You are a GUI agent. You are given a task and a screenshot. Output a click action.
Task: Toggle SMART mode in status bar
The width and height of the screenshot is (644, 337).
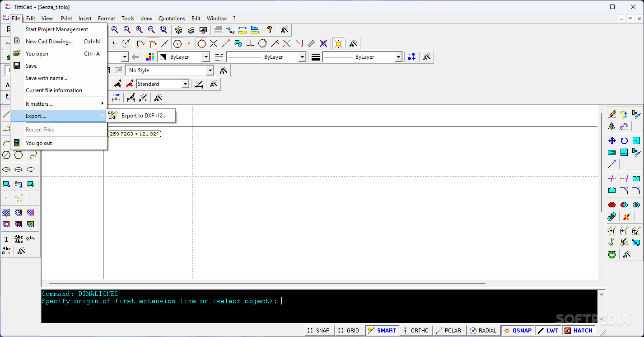click(382, 330)
